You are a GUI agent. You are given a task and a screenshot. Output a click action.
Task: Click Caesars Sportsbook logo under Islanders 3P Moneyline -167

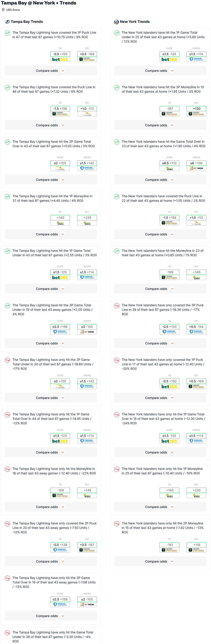click(x=169, y=114)
